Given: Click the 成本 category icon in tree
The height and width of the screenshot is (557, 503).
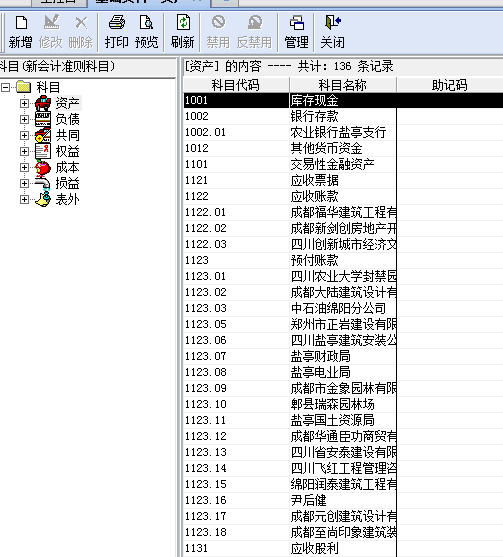Looking at the screenshot, I should [x=43, y=167].
